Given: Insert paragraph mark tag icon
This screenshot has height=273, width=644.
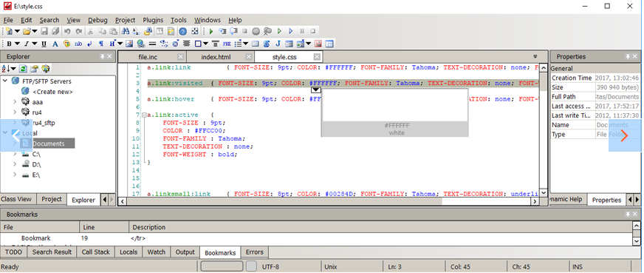Looking at the screenshot, I should click(101, 44).
